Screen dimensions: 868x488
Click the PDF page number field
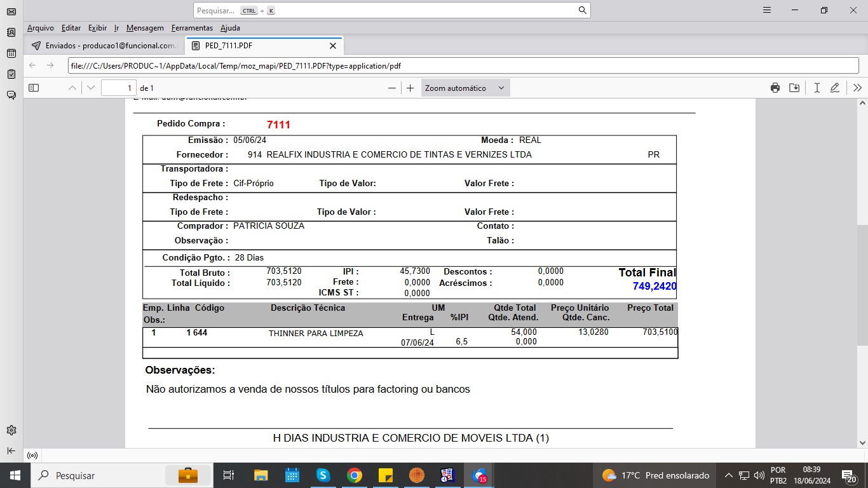click(x=119, y=88)
